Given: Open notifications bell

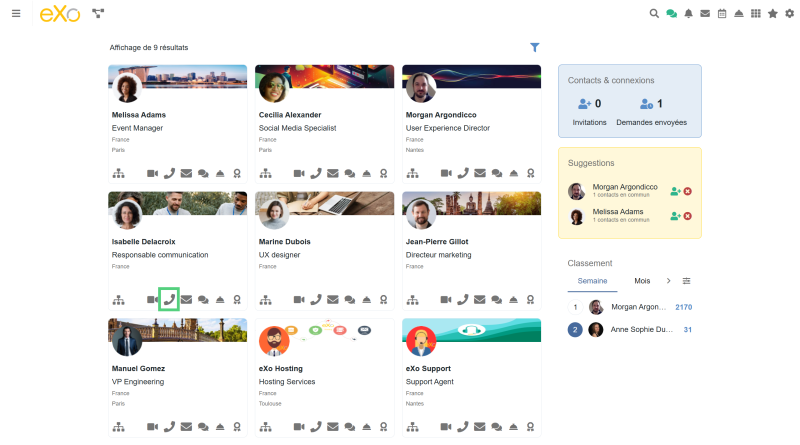Looking at the screenshot, I should tap(688, 14).
